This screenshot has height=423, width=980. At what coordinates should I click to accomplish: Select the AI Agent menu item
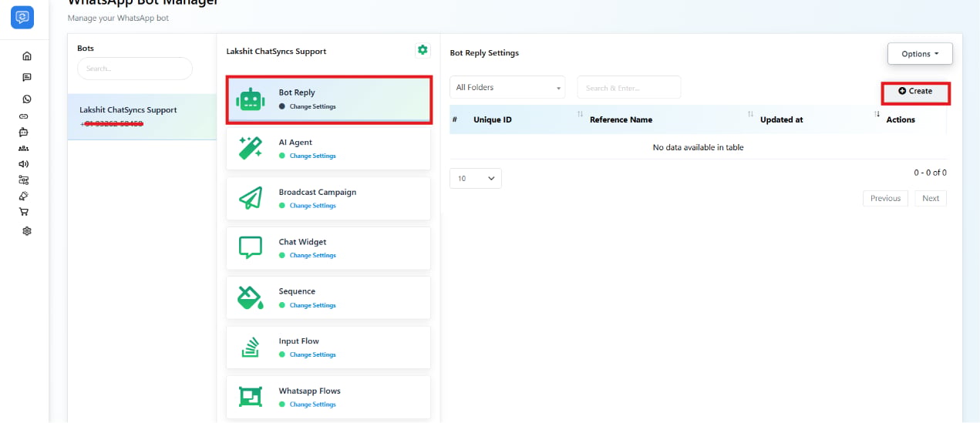328,149
